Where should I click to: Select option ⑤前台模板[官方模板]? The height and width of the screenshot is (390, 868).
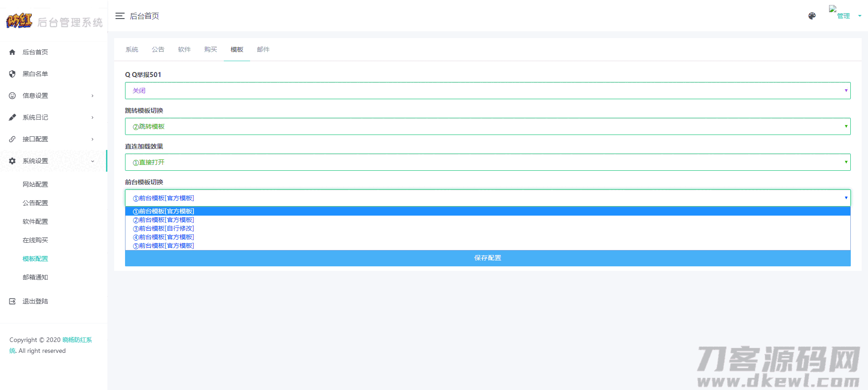click(x=488, y=246)
